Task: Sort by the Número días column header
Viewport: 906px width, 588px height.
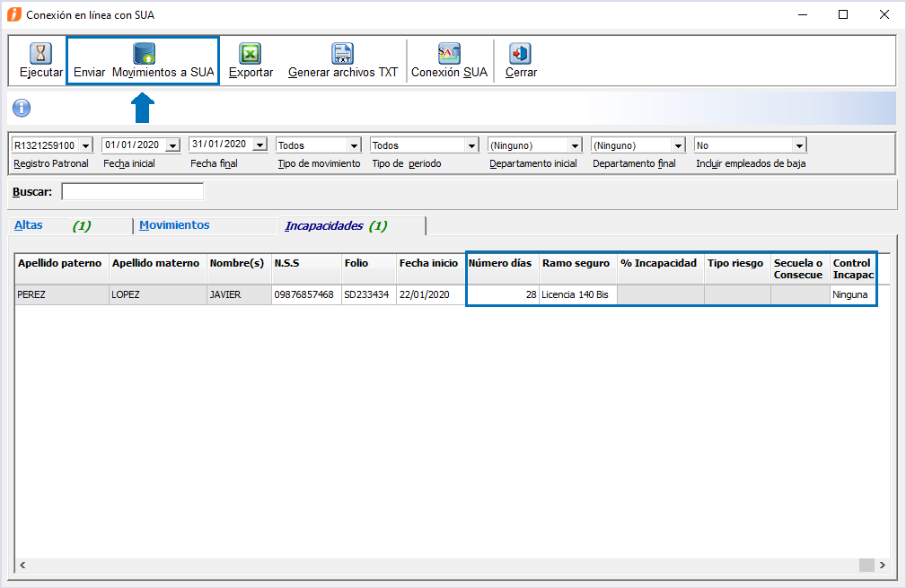Action: (x=501, y=264)
